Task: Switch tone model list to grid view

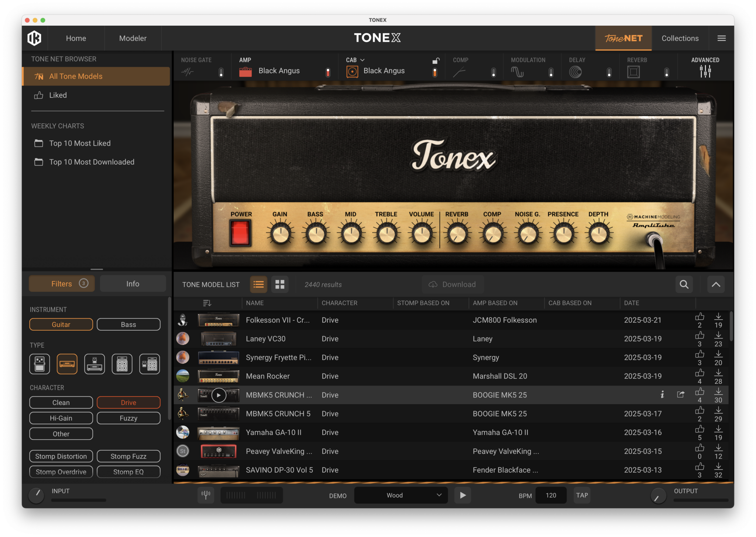Action: (280, 284)
